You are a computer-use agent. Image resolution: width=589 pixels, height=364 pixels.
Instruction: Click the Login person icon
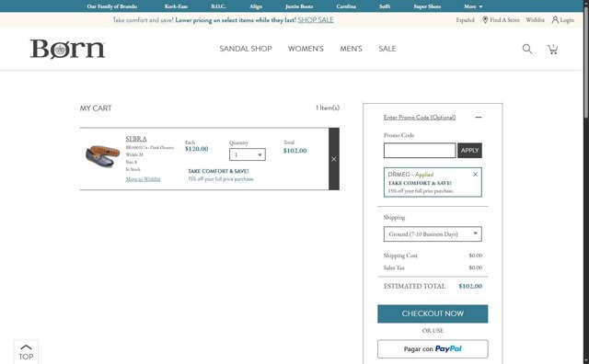click(x=555, y=20)
